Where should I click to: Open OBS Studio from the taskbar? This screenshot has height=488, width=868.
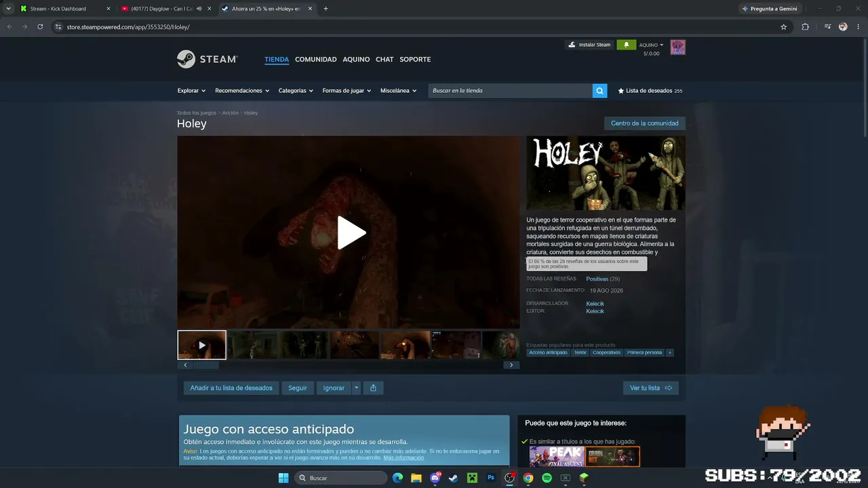click(509, 478)
